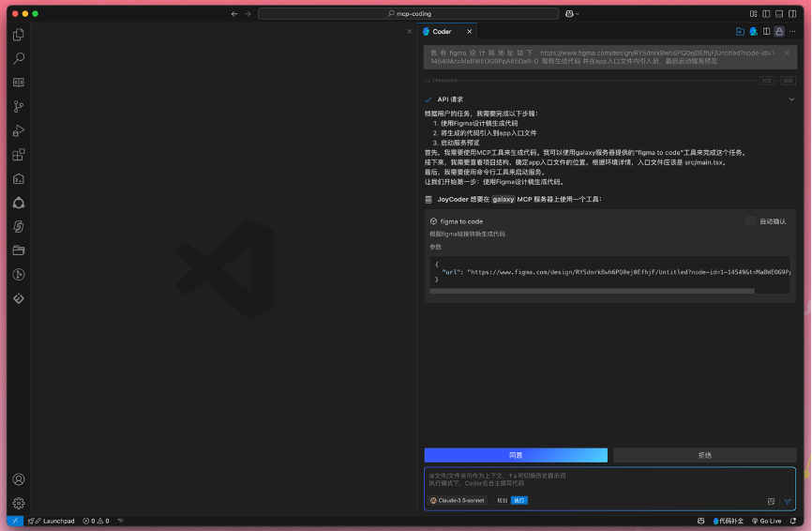Image resolution: width=812 pixels, height=531 pixels.
Task: Focus the Coder prompt input field
Action: coord(609,480)
